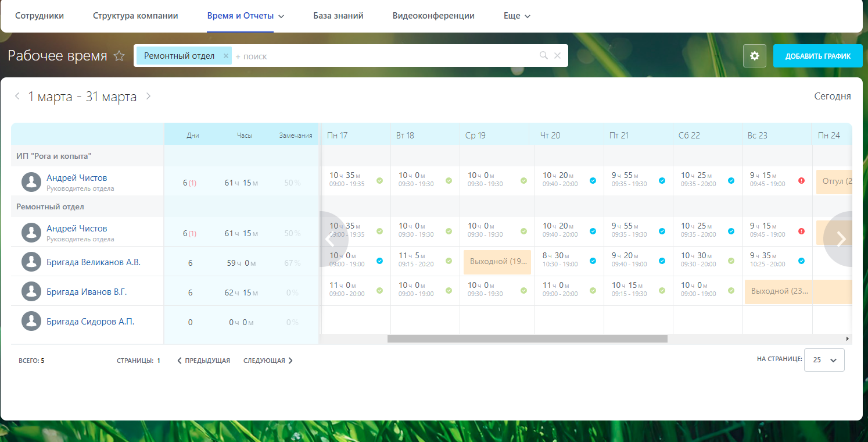868x442 pixels.
Task: Click Андрей Чистов avatar under Ремонтный отдел group
Action: click(31, 233)
